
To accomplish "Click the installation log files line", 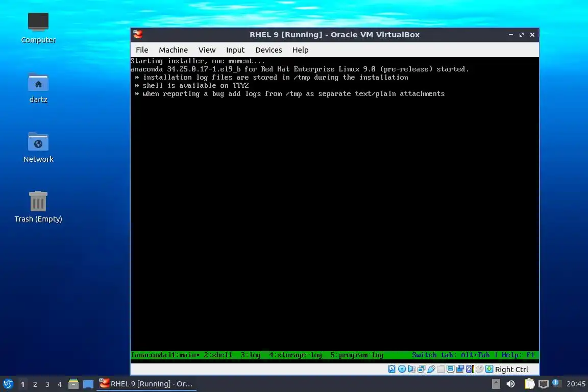I will point(272,77).
